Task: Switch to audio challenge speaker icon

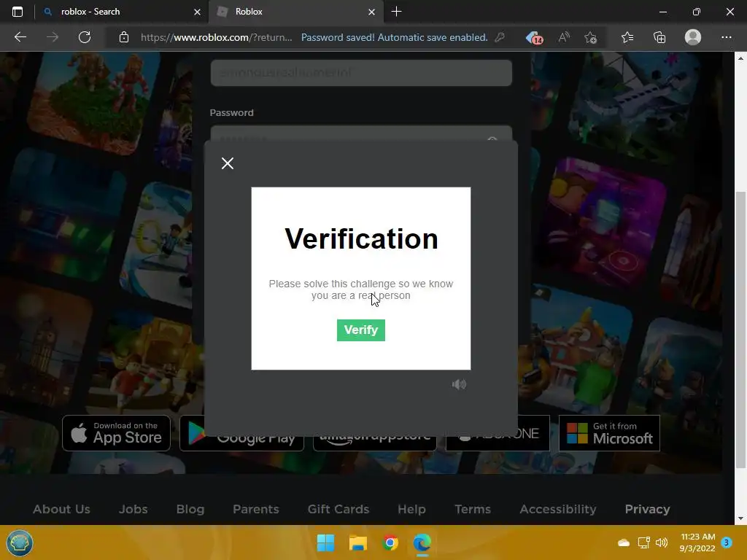Action: tap(459, 384)
